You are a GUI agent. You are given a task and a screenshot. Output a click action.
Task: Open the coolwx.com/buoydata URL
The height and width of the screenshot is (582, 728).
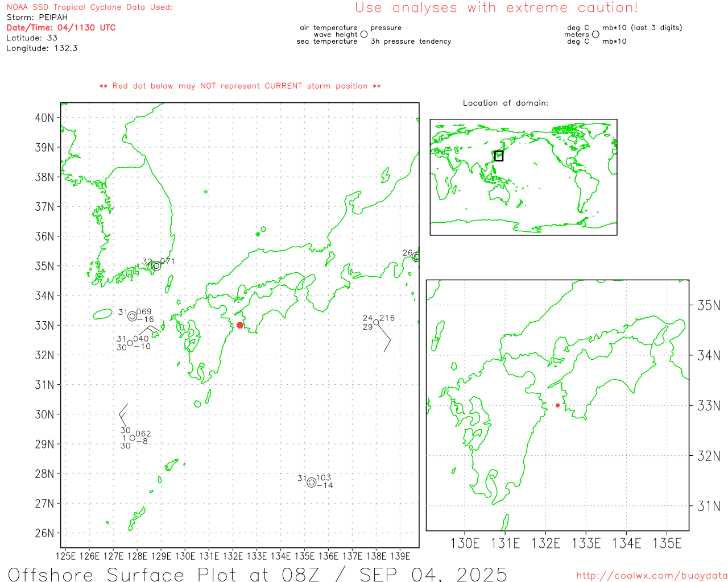click(652, 576)
